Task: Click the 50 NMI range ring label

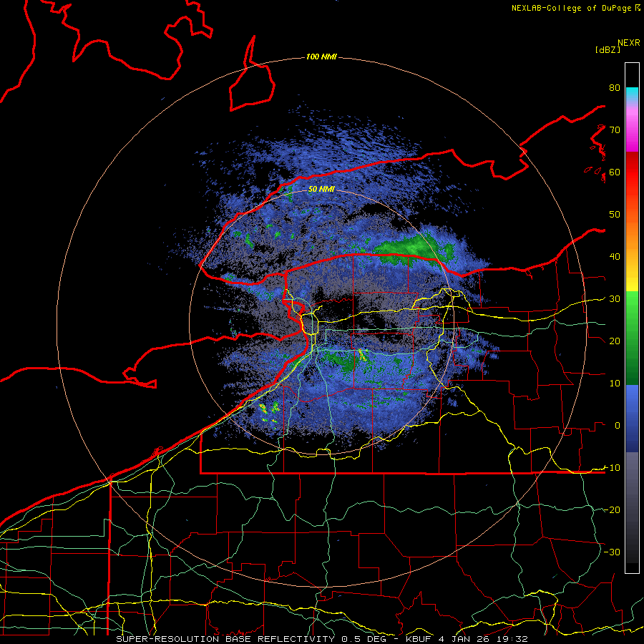Action: 321,190
